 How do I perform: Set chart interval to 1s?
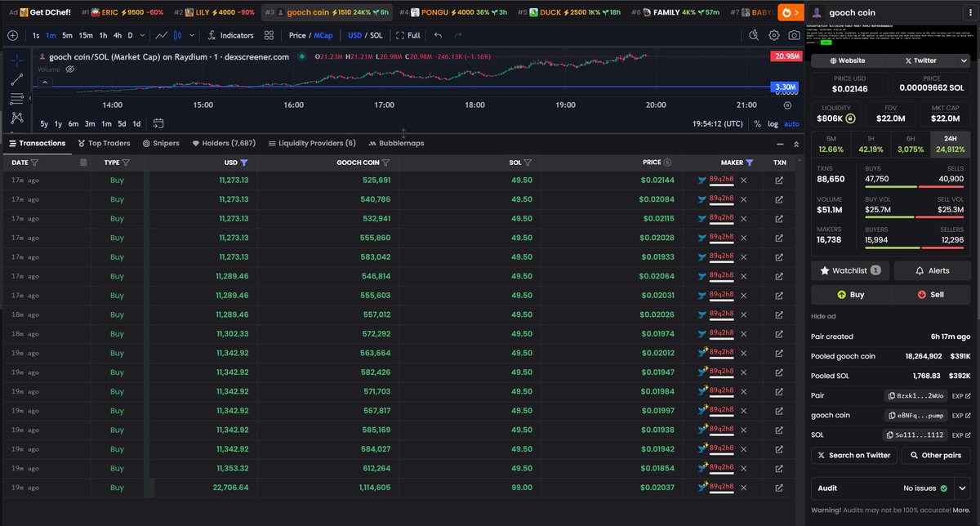(36, 35)
